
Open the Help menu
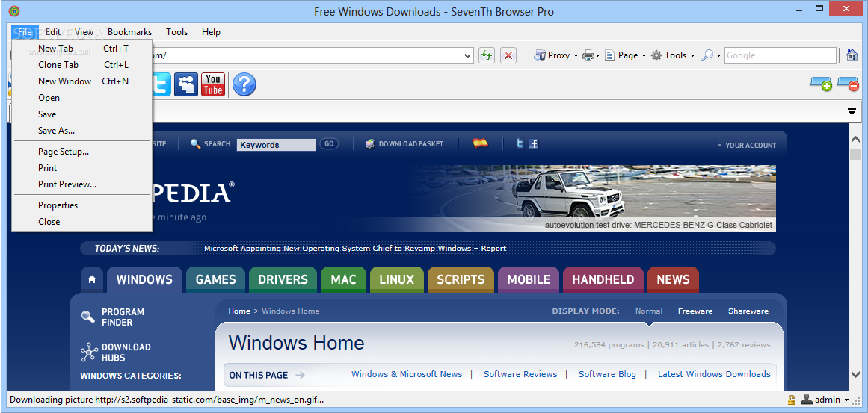(x=211, y=32)
